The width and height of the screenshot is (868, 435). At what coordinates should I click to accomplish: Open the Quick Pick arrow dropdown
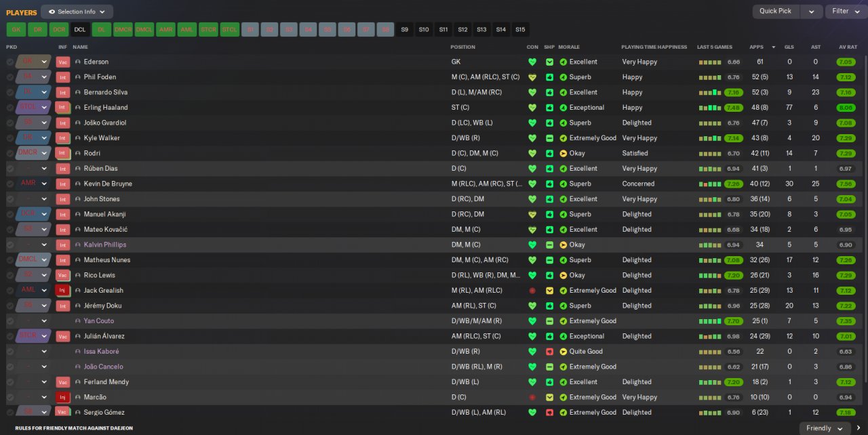tap(811, 12)
